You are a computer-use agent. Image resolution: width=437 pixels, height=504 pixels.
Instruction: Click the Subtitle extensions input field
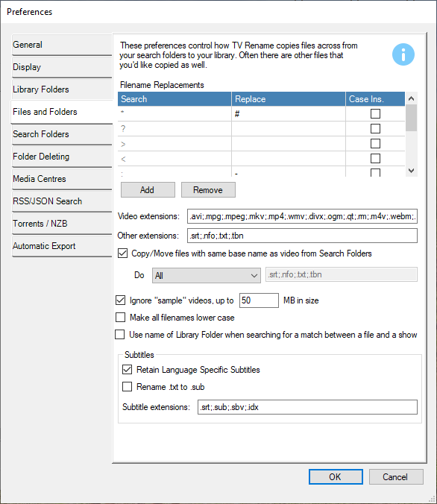pos(307,407)
